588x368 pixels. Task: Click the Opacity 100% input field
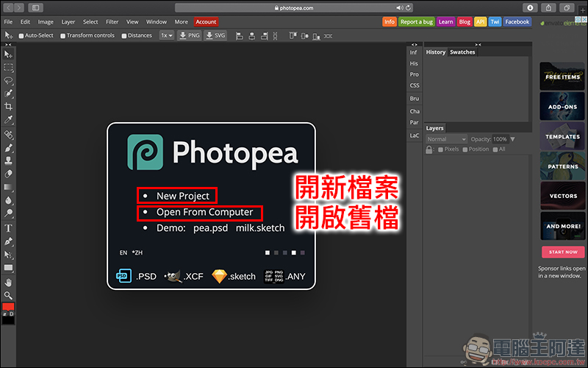500,139
